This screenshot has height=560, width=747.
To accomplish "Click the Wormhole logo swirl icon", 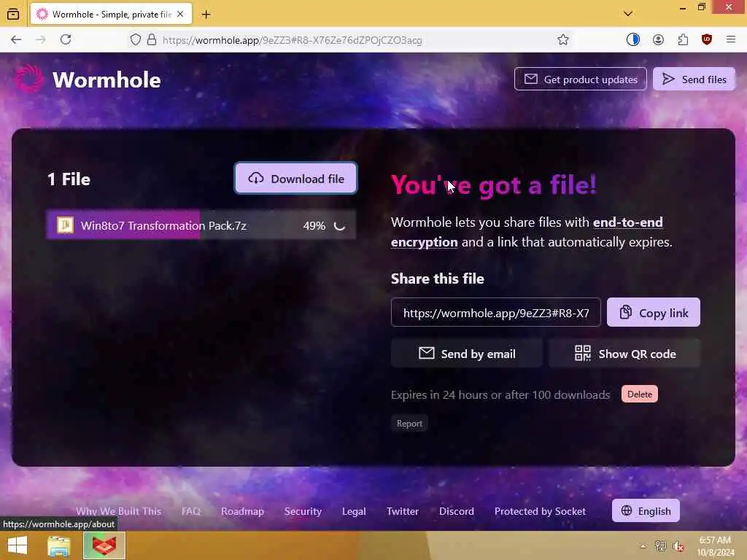I will (x=29, y=79).
